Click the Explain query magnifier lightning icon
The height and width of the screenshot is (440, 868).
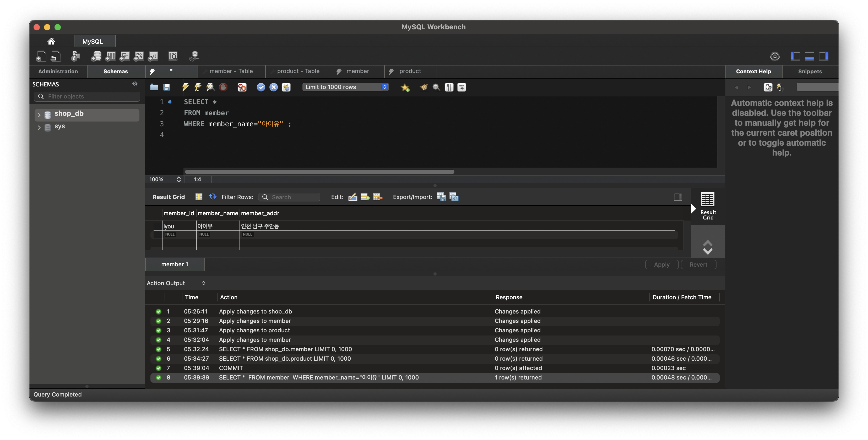[x=211, y=87]
